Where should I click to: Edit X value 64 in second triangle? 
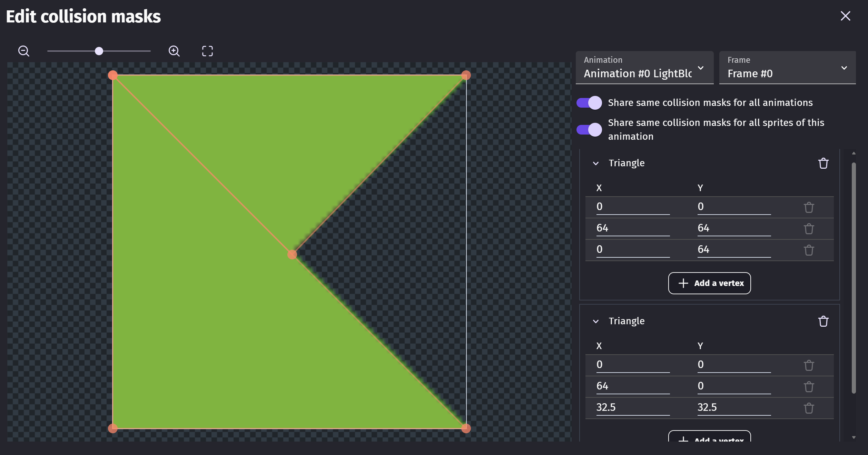633,386
